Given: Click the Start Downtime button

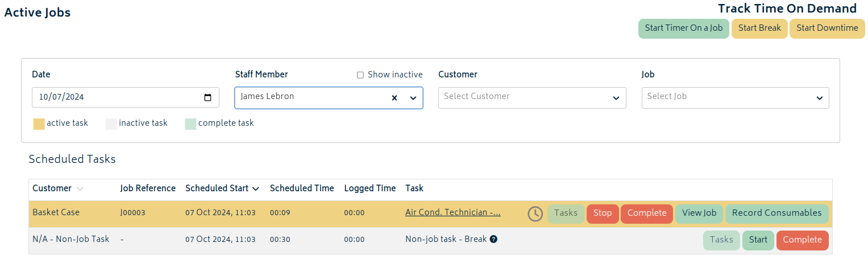Looking at the screenshot, I should tap(827, 28).
